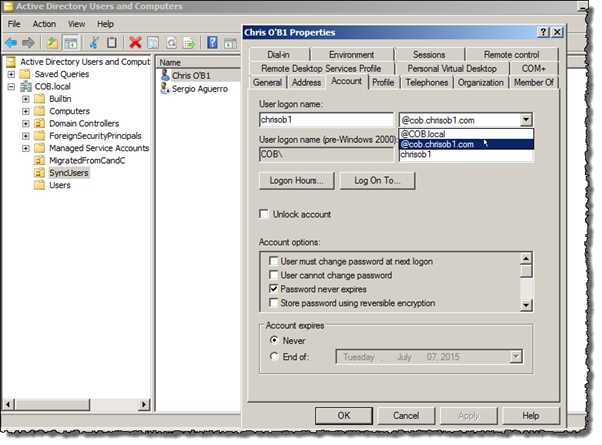The height and width of the screenshot is (445, 602).
Task: Click the dialog's Help button
Action: click(x=531, y=415)
